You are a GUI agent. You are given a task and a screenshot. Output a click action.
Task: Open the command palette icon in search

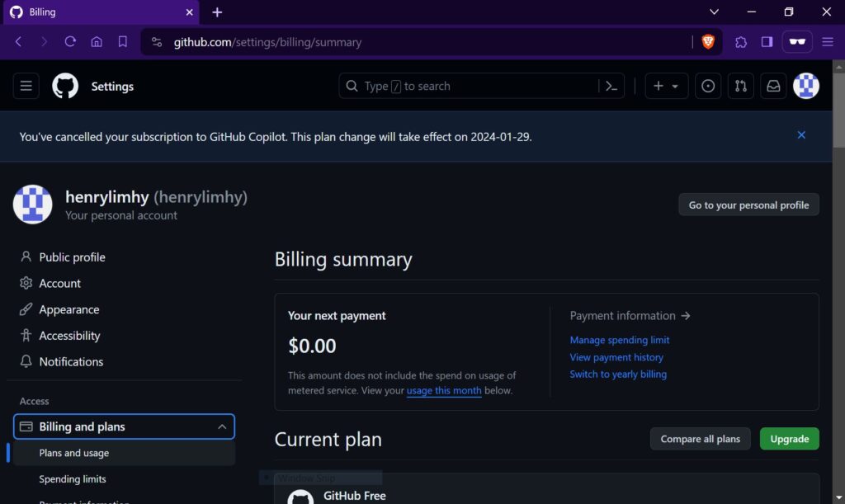tap(611, 86)
